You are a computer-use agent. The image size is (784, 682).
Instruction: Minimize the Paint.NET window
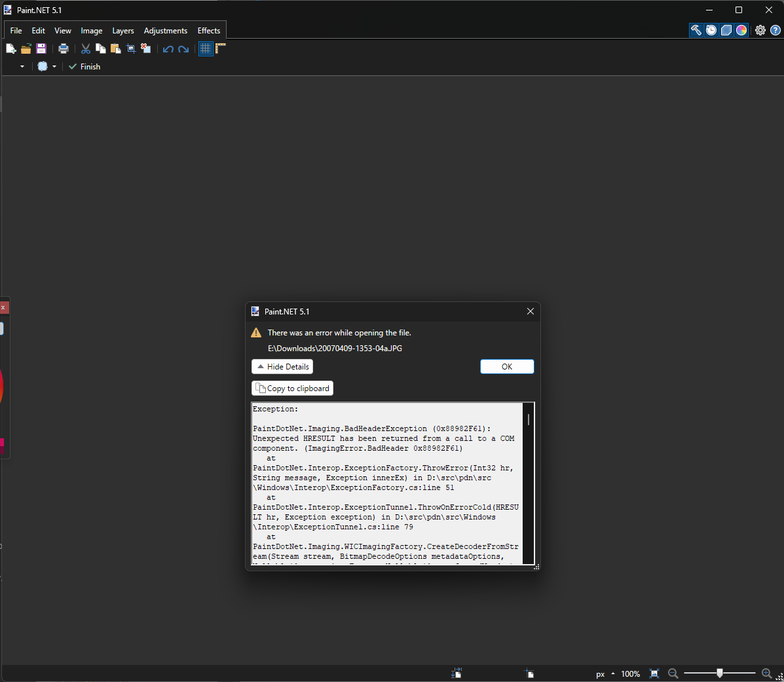pos(709,10)
